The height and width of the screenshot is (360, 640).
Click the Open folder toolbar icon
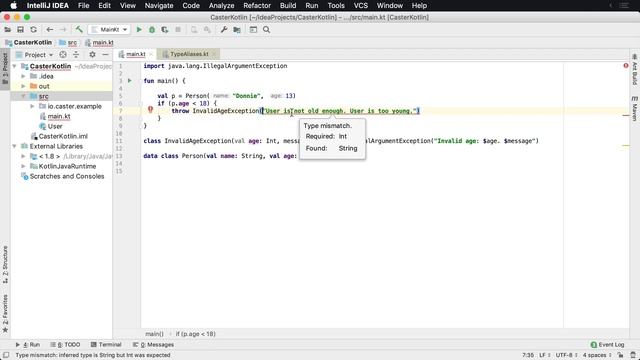8,30
